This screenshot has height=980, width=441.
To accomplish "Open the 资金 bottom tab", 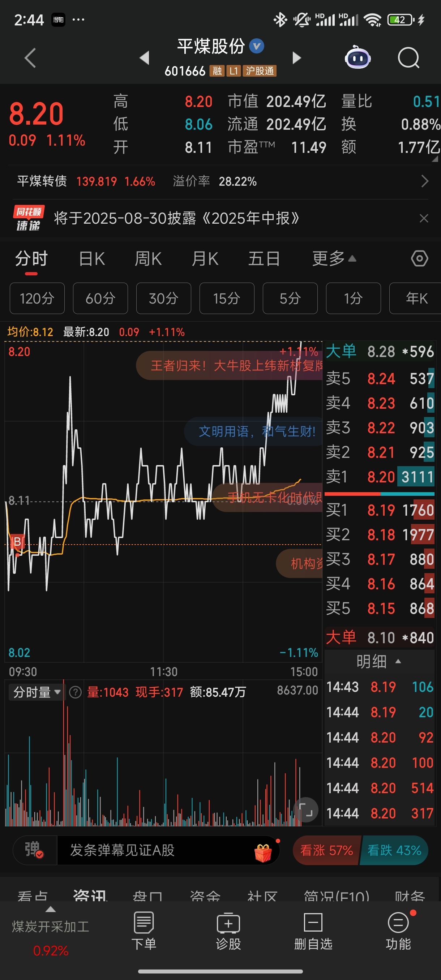I will point(205,896).
